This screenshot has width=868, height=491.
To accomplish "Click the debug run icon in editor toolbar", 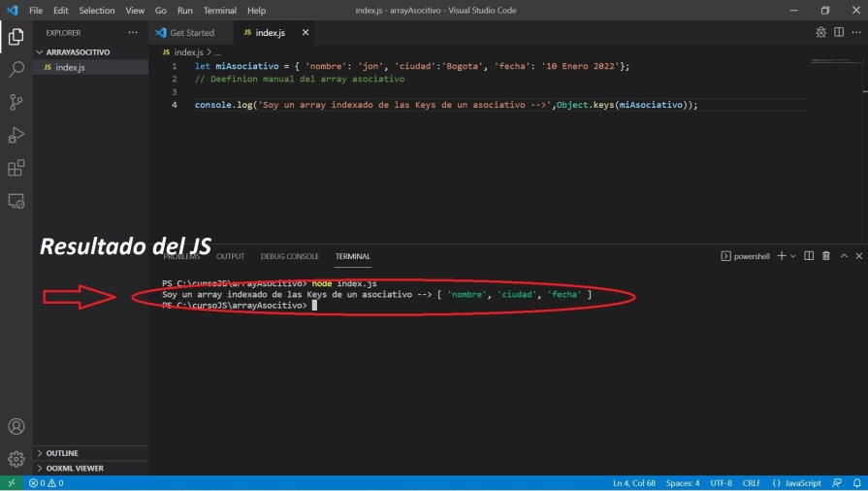I will pyautogui.click(x=820, y=33).
